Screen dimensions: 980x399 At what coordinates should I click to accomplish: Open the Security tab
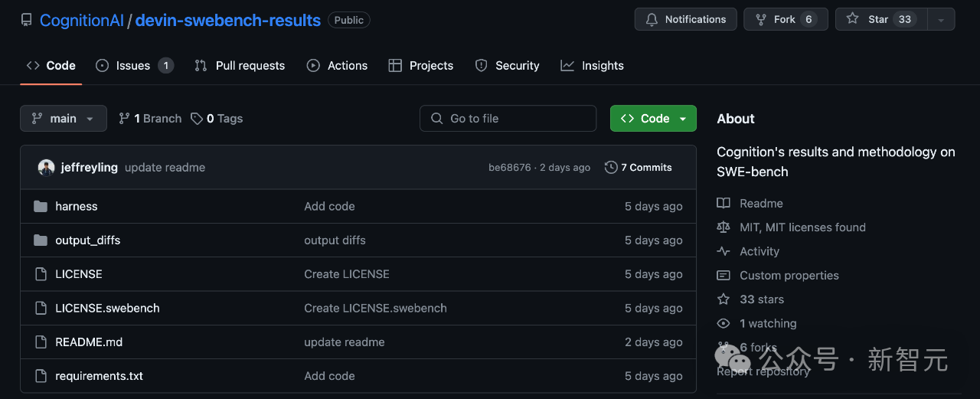[507, 66]
